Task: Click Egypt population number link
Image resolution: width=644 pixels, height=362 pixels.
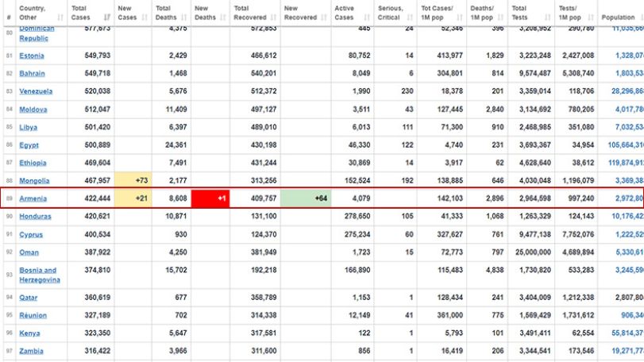Action: [x=626, y=145]
